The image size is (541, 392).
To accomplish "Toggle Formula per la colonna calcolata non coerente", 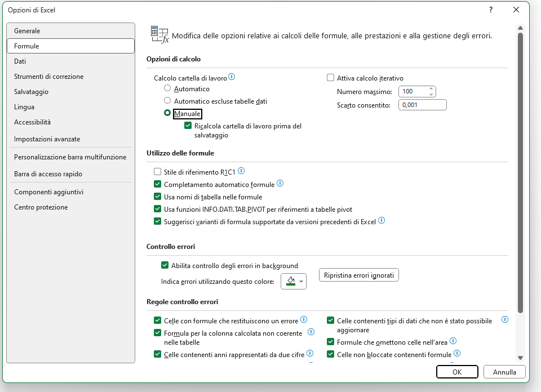I will pos(158,333).
